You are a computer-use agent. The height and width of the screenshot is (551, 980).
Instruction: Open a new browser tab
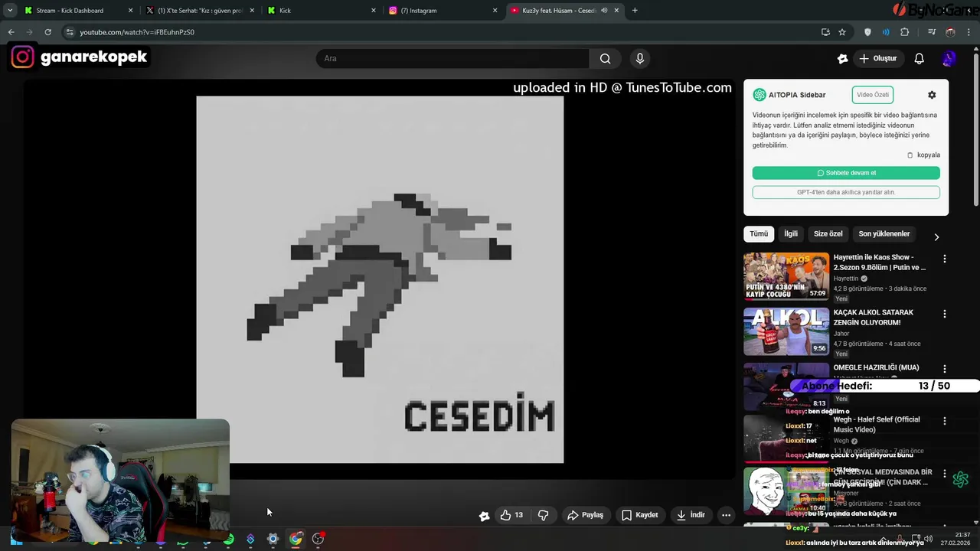point(635,11)
